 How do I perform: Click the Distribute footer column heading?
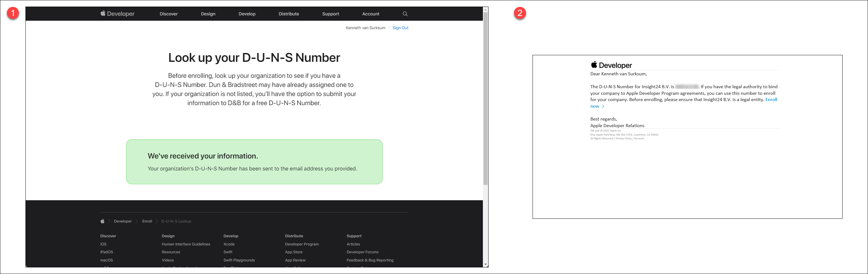294,236
